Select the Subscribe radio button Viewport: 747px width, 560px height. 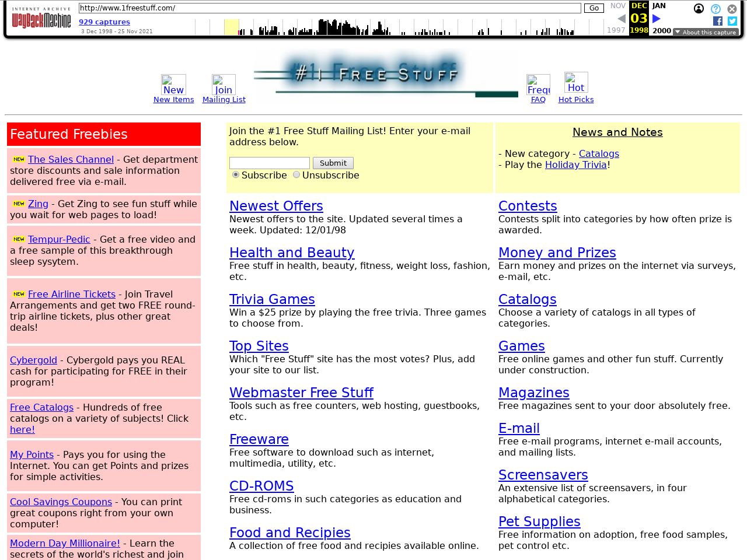(x=236, y=174)
